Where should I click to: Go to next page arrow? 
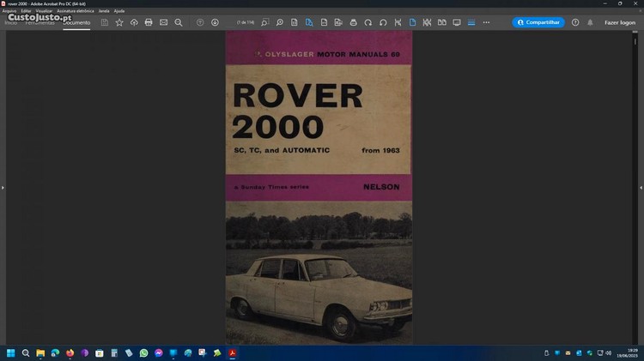pos(215,22)
